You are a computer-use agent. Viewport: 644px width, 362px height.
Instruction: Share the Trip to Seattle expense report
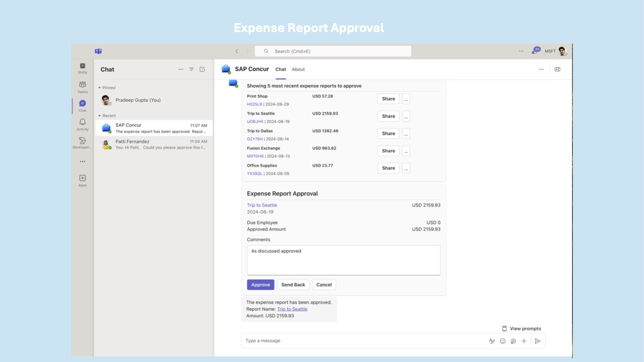[388, 116]
